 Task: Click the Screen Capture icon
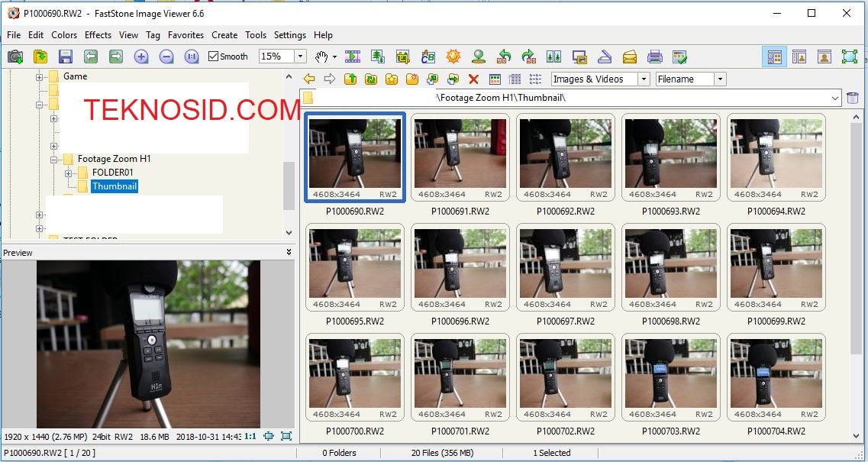[579, 57]
